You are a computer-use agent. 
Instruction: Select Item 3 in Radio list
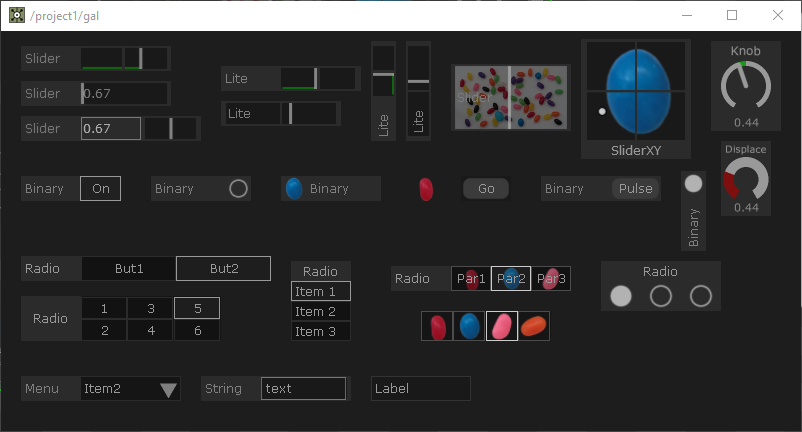click(x=321, y=331)
